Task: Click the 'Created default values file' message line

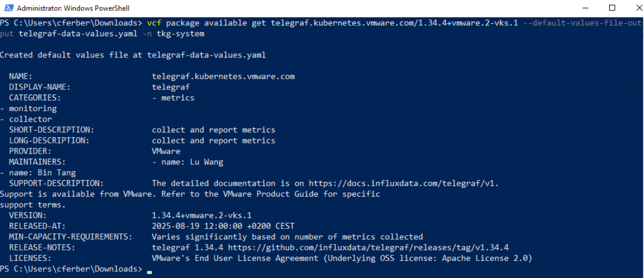Action: 133,55
